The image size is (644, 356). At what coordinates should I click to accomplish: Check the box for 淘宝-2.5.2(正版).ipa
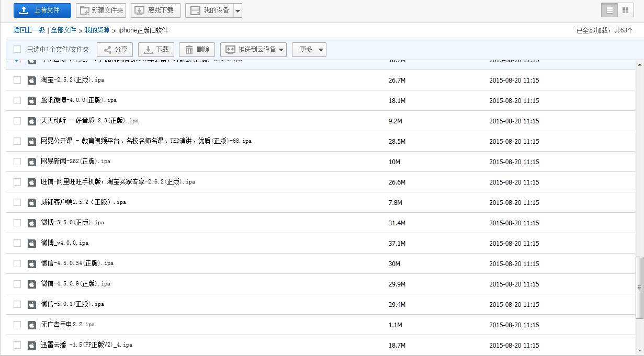(x=17, y=80)
